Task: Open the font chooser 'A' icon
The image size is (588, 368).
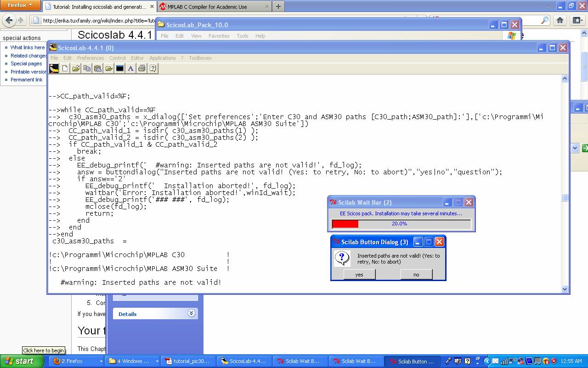Action: [x=131, y=69]
